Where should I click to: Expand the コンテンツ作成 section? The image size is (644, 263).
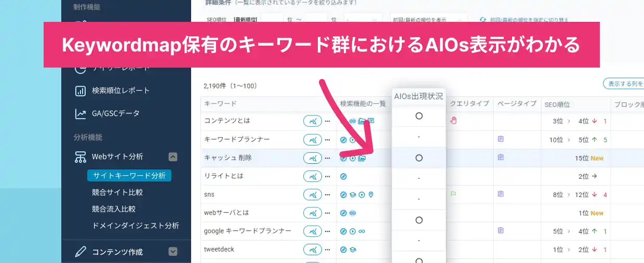(x=173, y=252)
